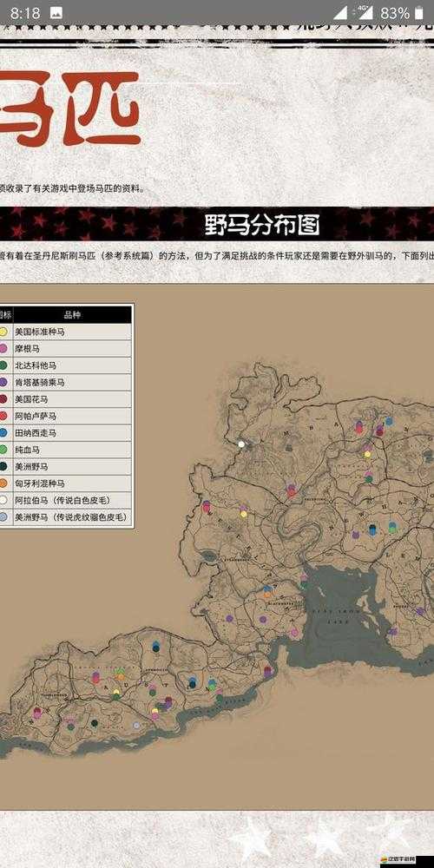Tap the yellow swatch beside 美国标准种马
The image size is (434, 868).
(x=3, y=332)
